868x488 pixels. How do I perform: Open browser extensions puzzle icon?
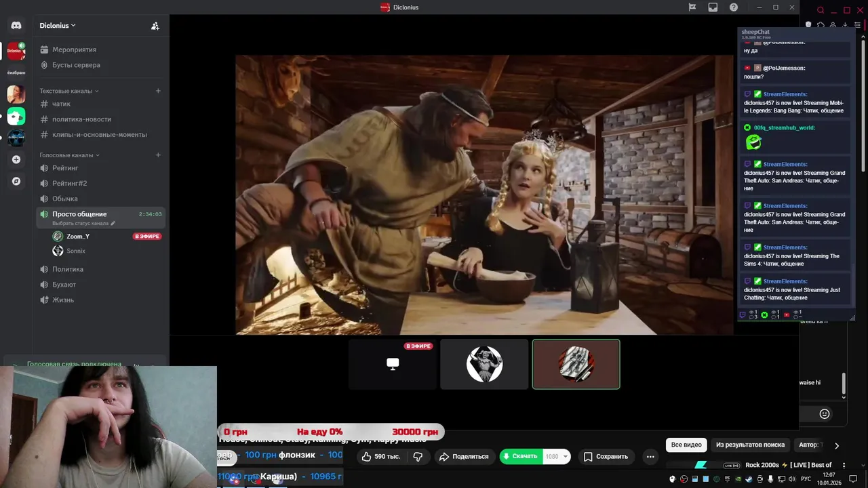[821, 25]
